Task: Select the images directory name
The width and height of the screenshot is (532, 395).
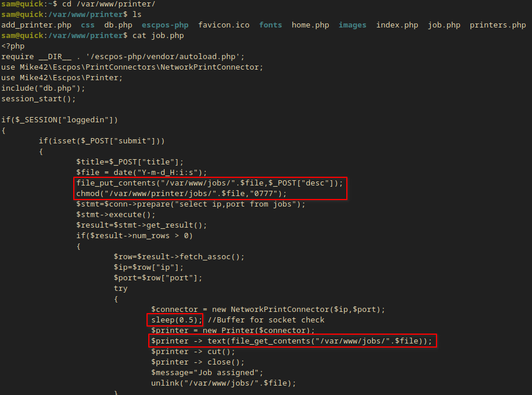Action: 352,25
